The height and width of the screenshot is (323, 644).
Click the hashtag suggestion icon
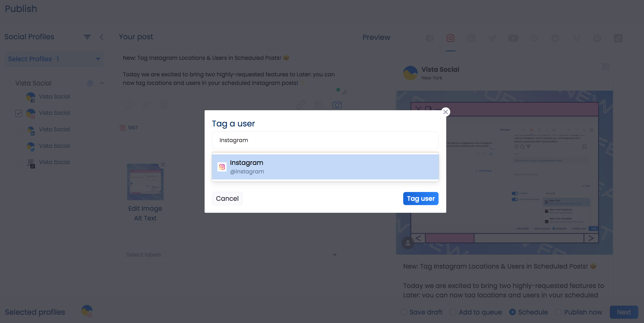146,105
